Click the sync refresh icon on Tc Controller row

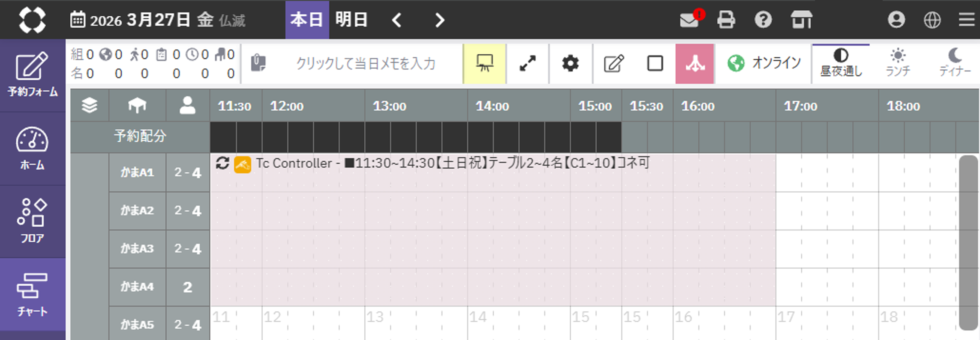[x=222, y=163]
